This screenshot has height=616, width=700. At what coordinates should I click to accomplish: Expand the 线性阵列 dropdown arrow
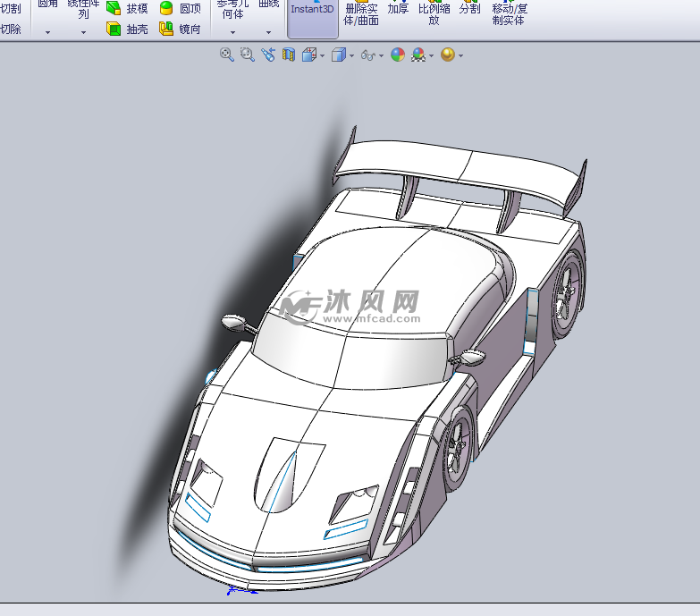click(x=84, y=32)
